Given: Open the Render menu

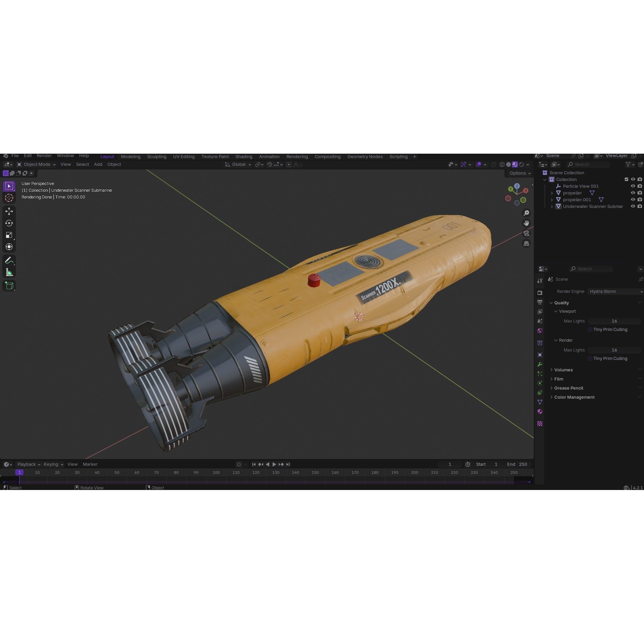Looking at the screenshot, I should point(44,155).
